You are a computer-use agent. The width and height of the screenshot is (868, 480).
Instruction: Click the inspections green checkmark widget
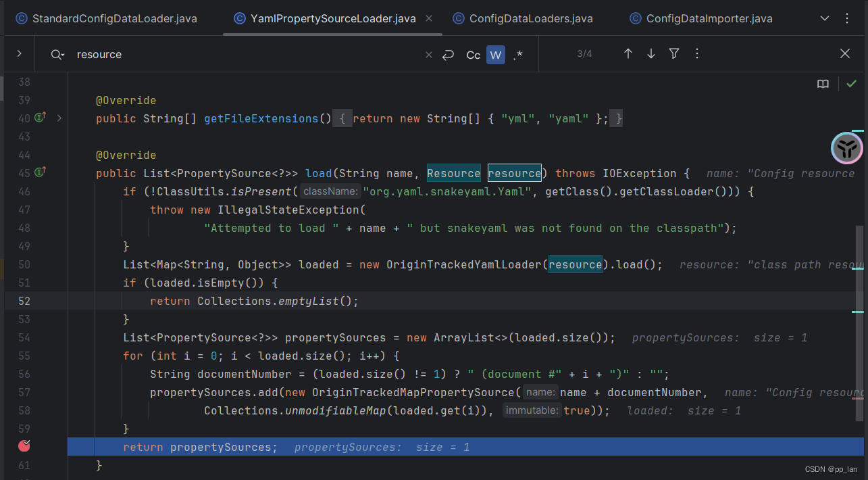[x=851, y=84]
